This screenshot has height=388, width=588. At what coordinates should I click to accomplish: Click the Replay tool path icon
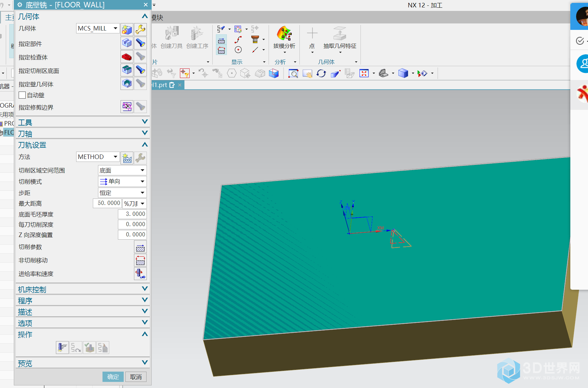click(76, 348)
